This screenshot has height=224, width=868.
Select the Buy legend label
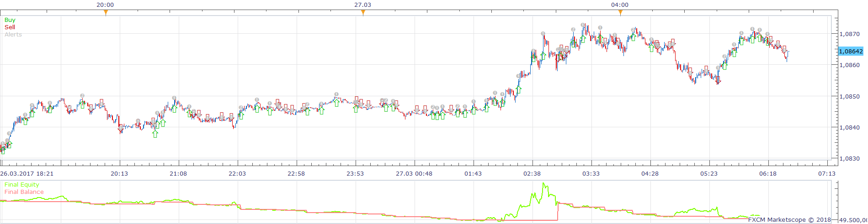click(x=10, y=20)
